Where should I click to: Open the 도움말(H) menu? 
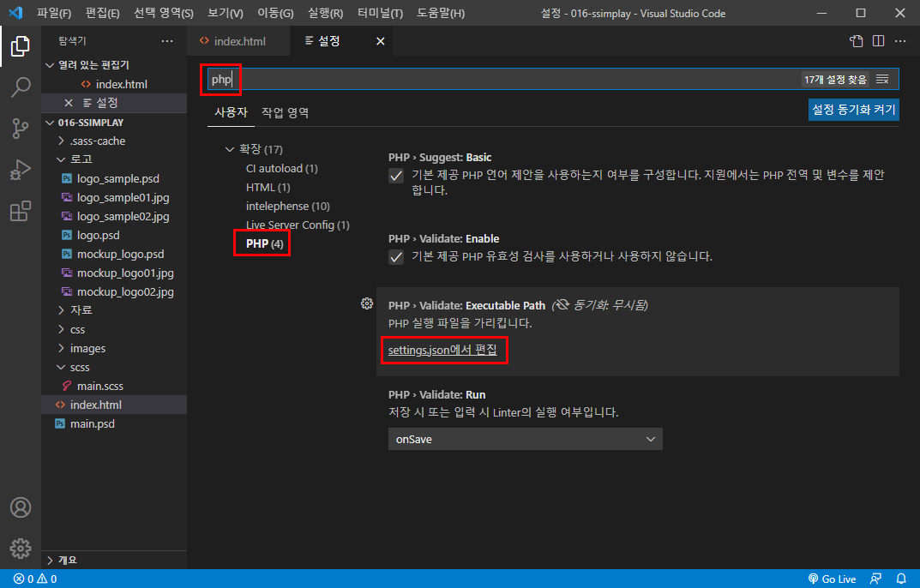441,13
